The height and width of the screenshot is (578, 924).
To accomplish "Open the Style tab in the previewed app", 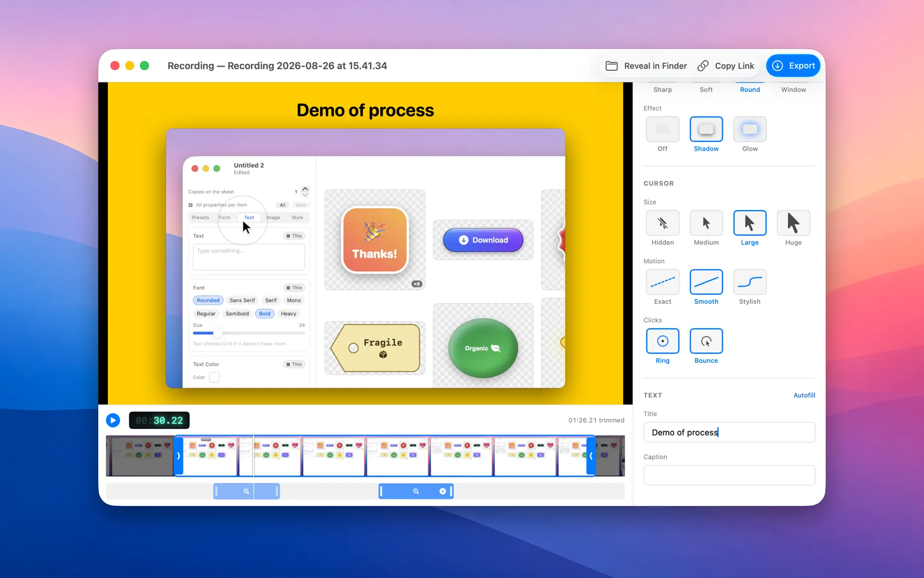I will [x=297, y=217].
